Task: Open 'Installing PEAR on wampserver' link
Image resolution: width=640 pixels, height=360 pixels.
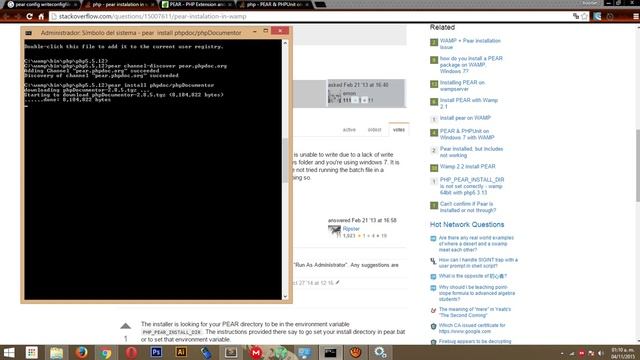Action: [462, 86]
